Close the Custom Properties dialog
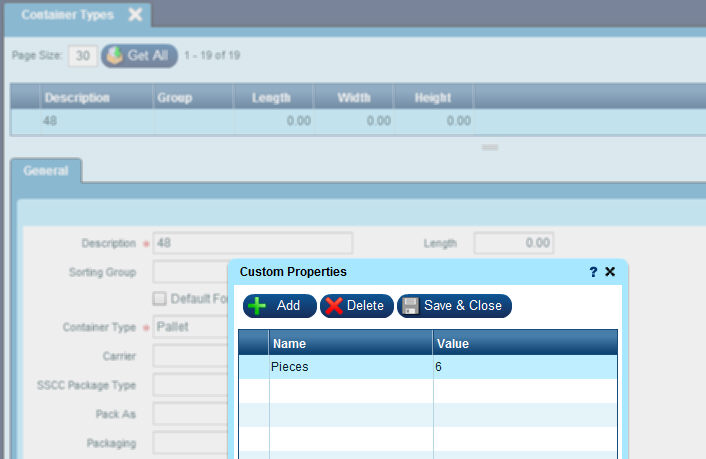The image size is (706, 459). tap(610, 272)
